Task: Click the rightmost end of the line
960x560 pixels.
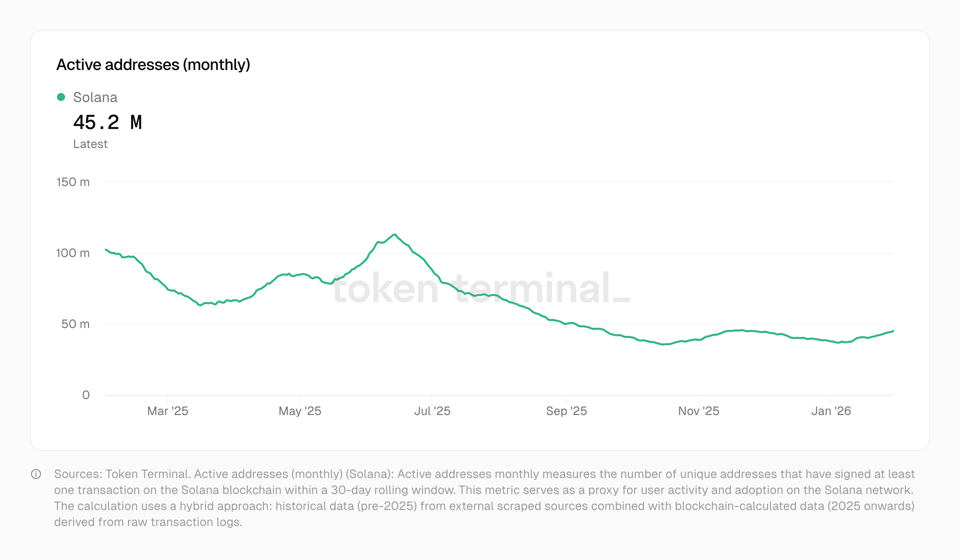Action: (x=893, y=331)
